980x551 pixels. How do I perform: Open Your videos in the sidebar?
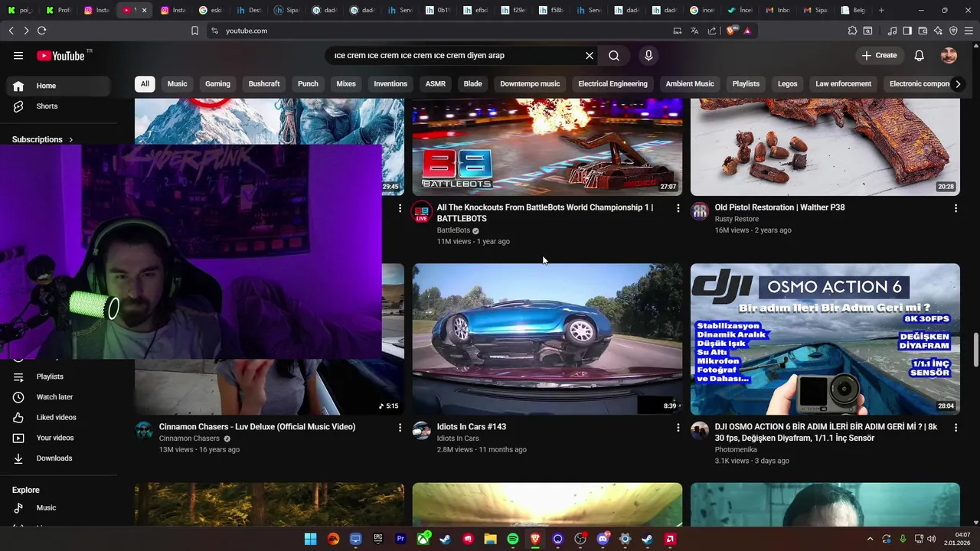(59, 438)
